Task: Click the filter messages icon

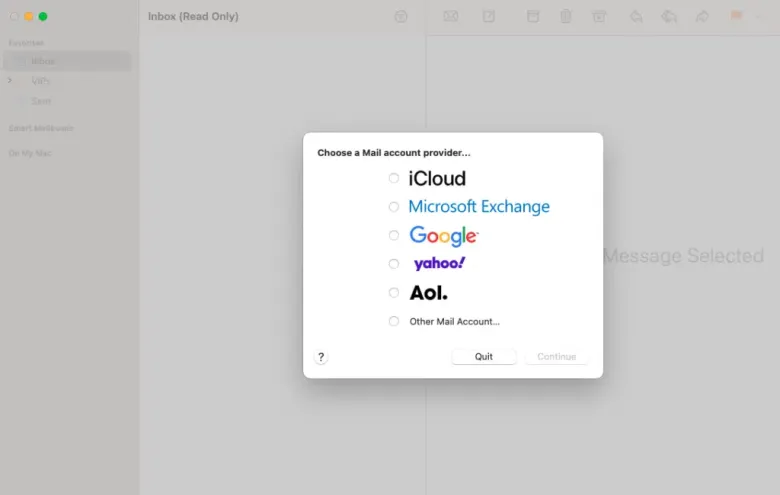Action: point(401,16)
